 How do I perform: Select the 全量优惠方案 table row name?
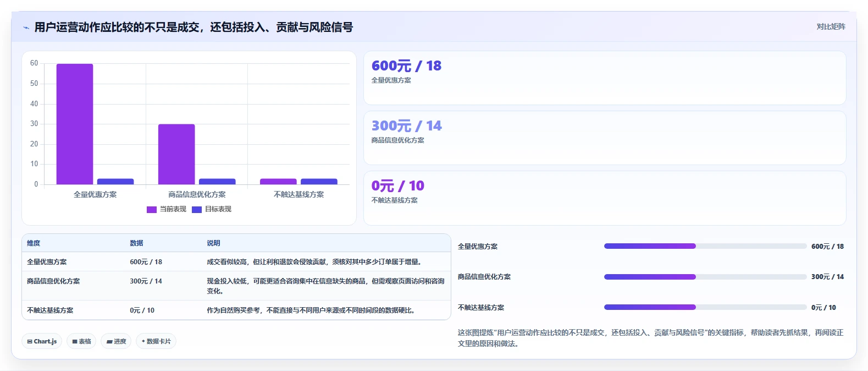point(47,262)
